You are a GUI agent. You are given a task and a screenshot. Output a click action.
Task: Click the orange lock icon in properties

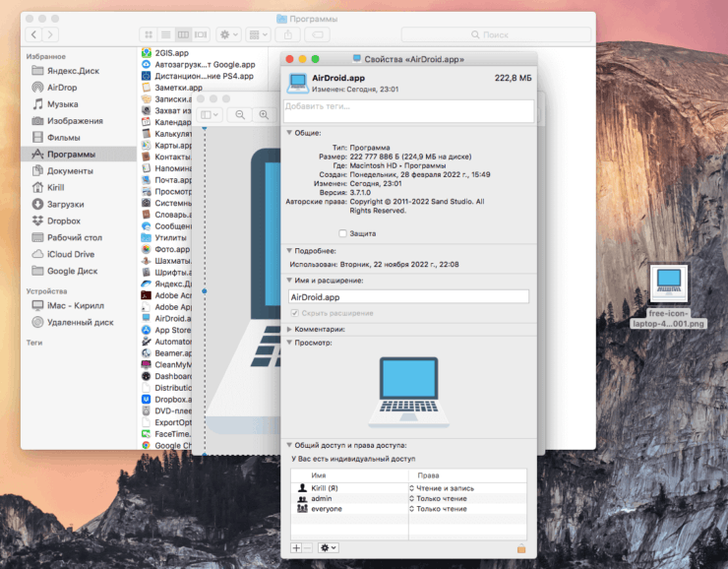coord(520,547)
